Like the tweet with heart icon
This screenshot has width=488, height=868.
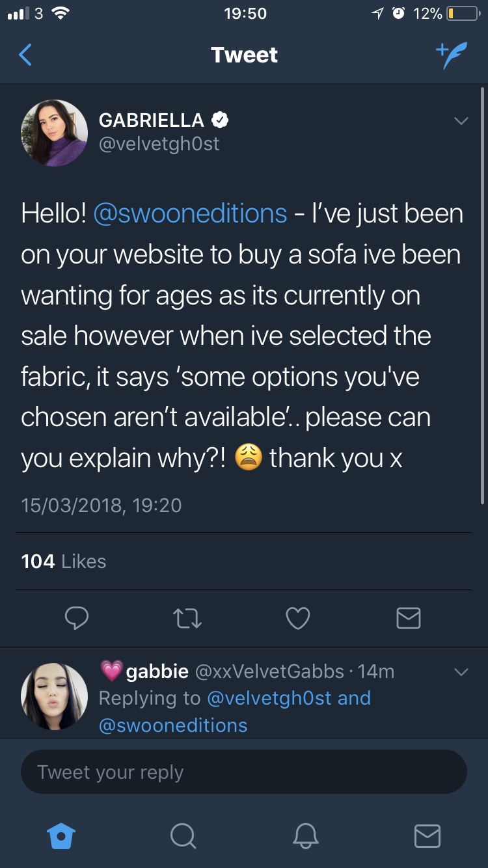click(x=298, y=618)
